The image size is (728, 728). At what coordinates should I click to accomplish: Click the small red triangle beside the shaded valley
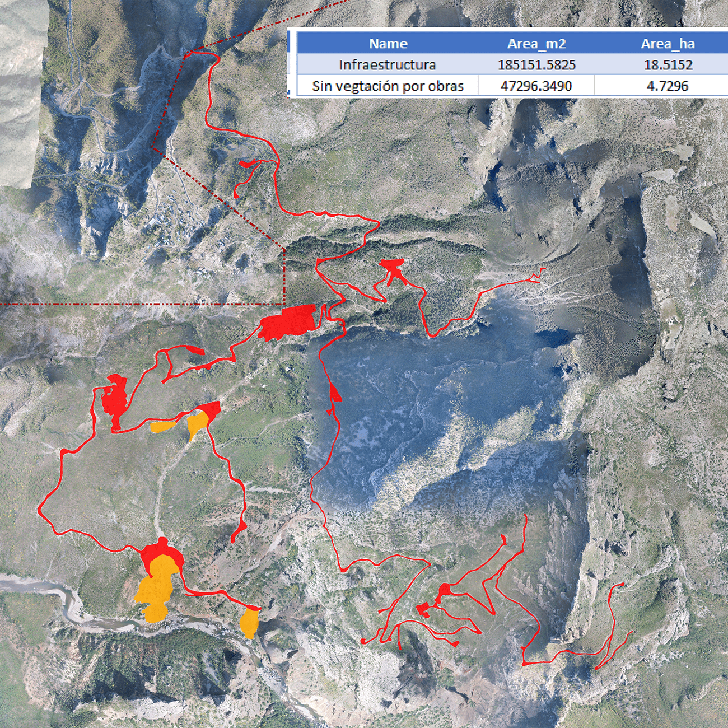point(335,394)
